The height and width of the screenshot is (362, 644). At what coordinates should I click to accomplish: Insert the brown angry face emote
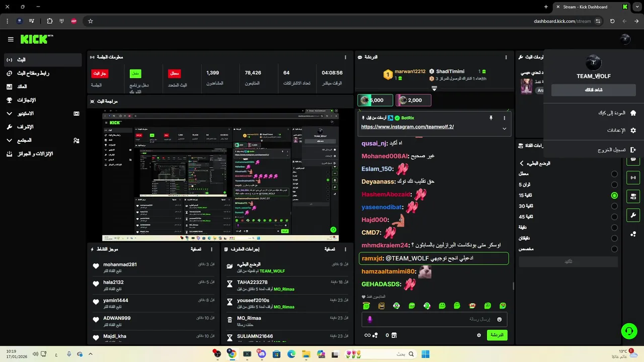pyautogui.click(x=381, y=306)
